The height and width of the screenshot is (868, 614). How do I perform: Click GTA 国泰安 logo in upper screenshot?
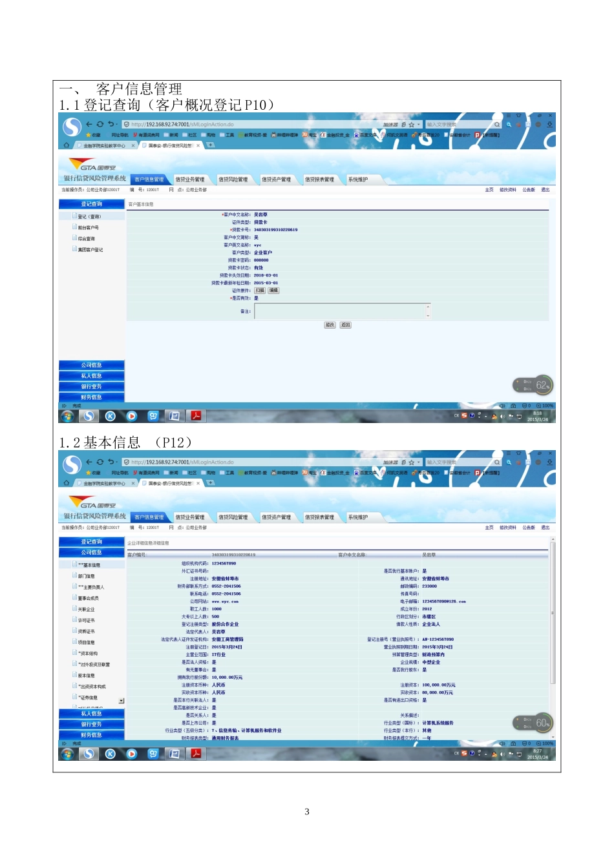coord(93,165)
